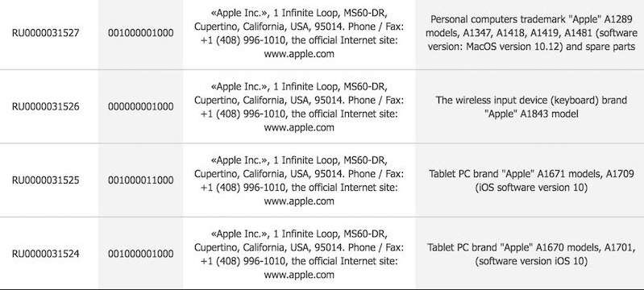
Task: Click Tablet PC A1670 models description
Action: pos(531,254)
